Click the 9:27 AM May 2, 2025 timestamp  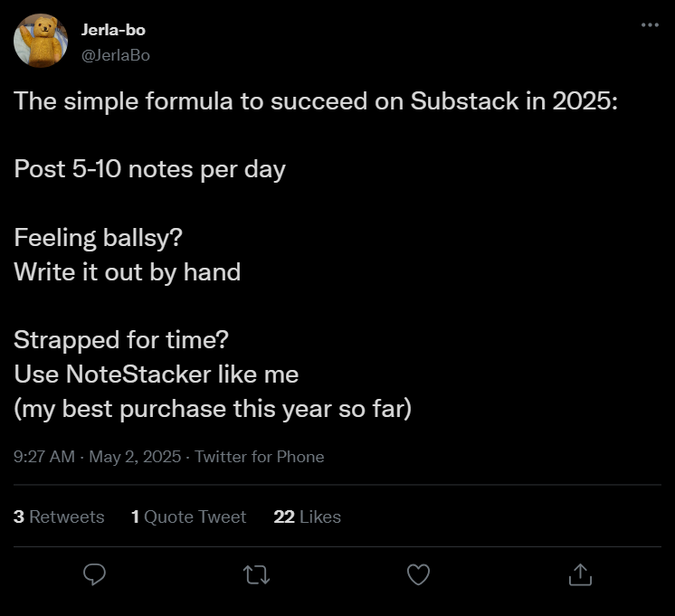[x=97, y=457]
